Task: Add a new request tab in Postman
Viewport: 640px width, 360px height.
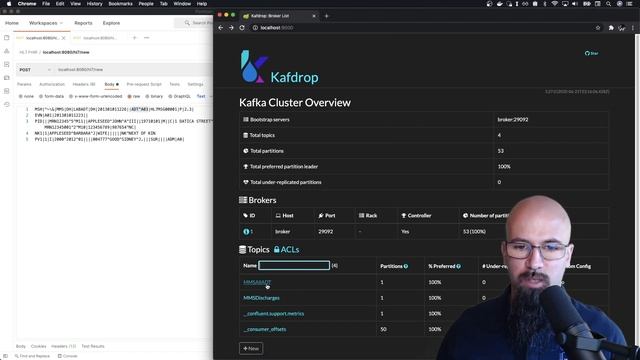Action: [134, 38]
